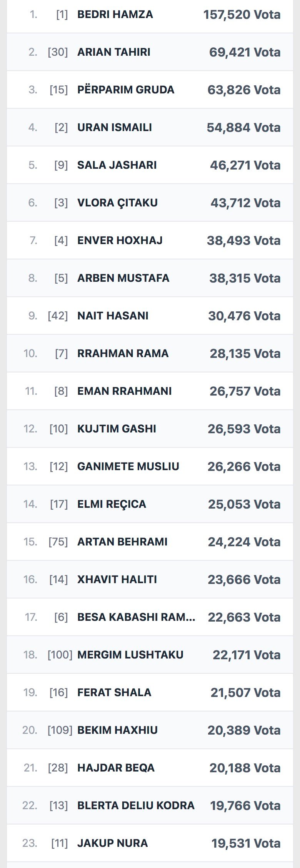Click candidate name BEDRI HAMZA

(x=115, y=15)
